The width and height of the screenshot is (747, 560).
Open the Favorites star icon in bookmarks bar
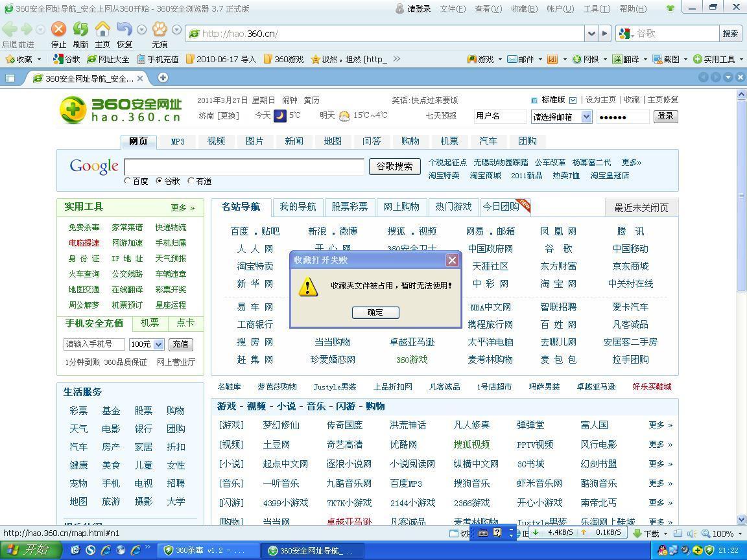click(10, 59)
